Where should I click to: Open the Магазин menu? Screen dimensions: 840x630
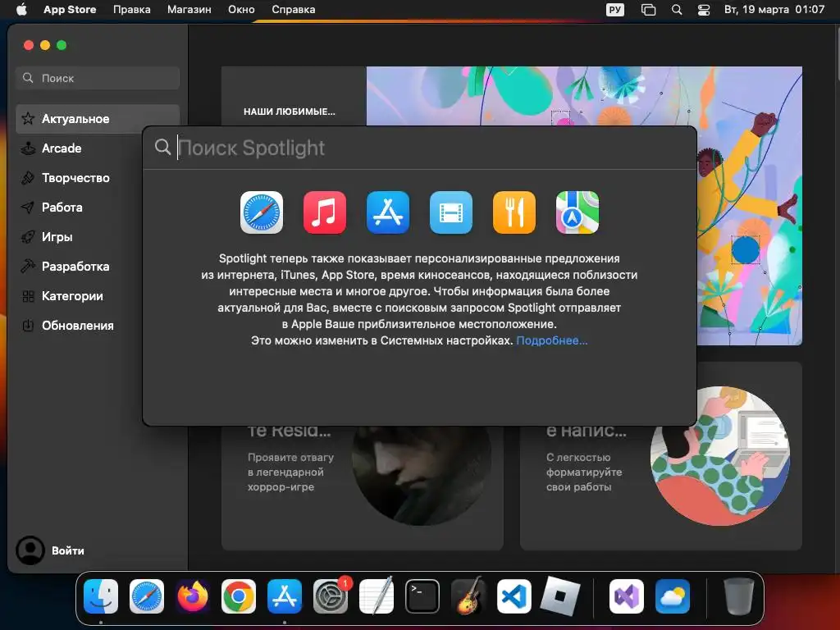coord(189,10)
